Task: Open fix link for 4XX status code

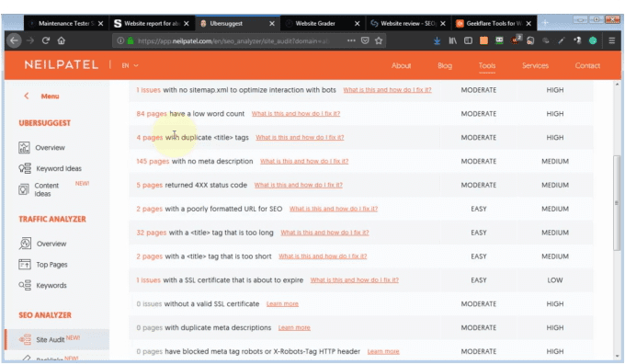Action: pos(298,185)
